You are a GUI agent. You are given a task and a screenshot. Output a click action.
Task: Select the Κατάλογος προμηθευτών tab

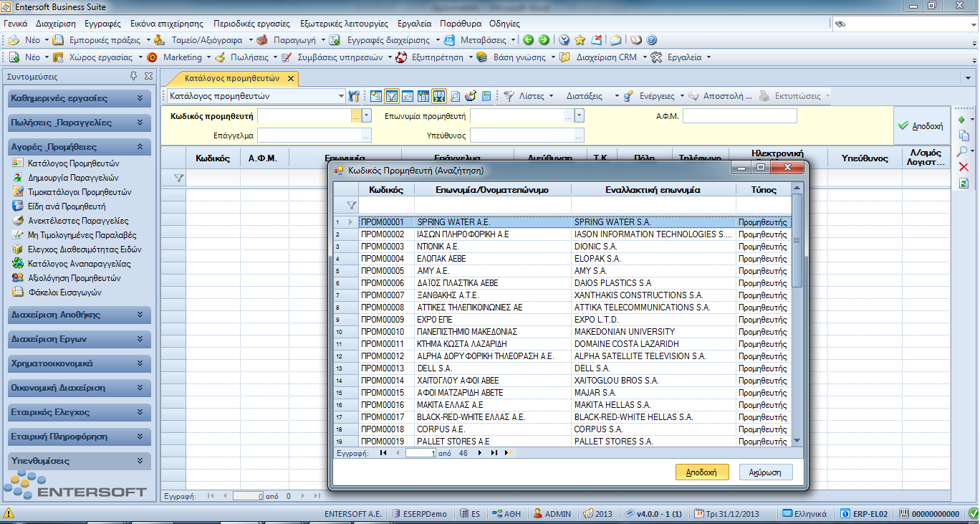[x=231, y=78]
